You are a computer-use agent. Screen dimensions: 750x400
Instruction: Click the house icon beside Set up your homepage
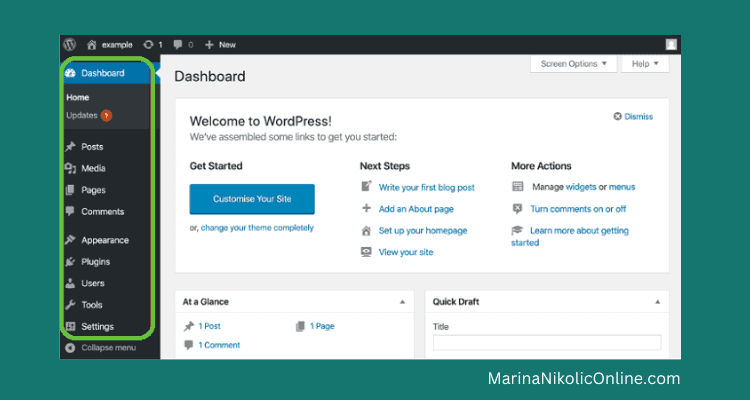[366, 231]
